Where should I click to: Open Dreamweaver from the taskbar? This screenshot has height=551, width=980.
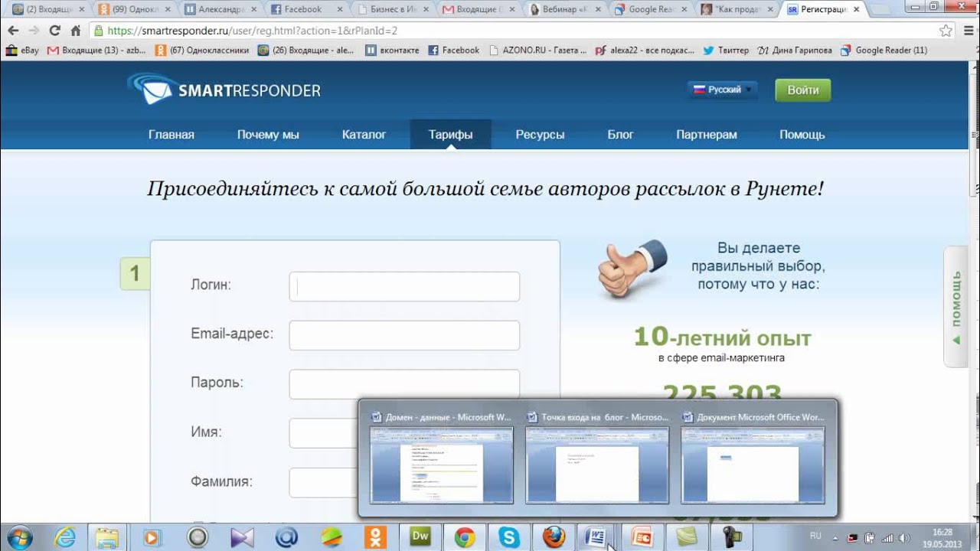[x=420, y=537]
